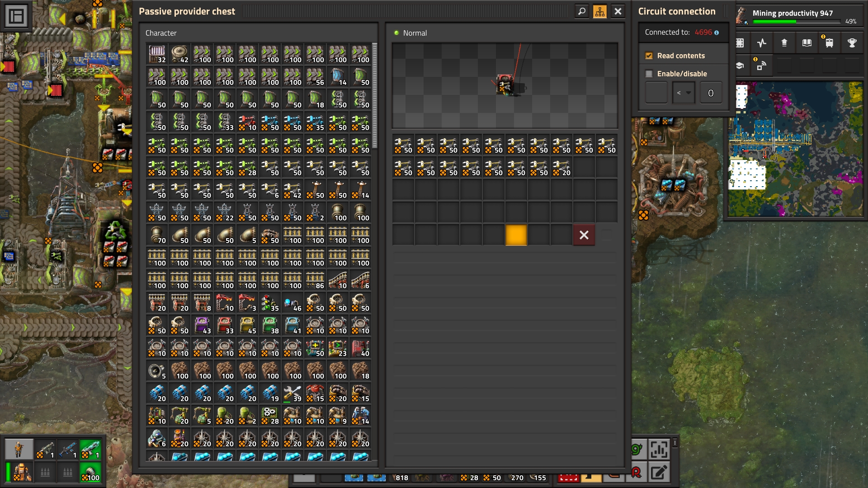Click the pencil edit shortcut icon

[x=659, y=472]
